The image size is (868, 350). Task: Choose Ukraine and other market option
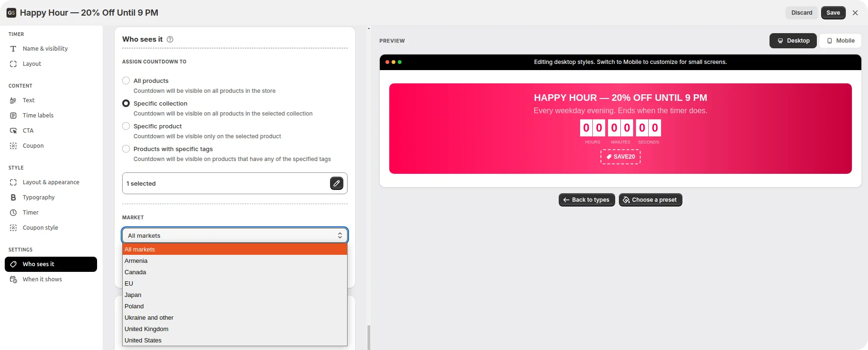[x=235, y=317]
